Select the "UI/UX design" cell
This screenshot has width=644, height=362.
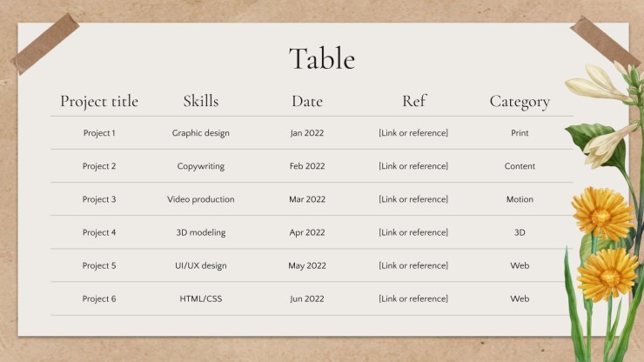point(201,266)
